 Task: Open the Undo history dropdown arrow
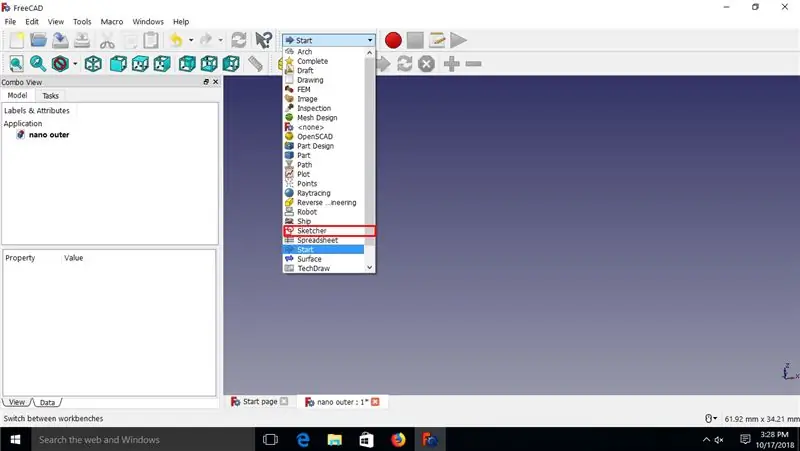point(191,40)
